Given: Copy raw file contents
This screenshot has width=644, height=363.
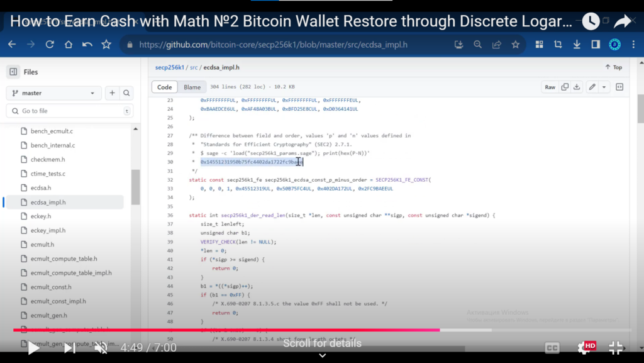Looking at the screenshot, I should point(565,87).
